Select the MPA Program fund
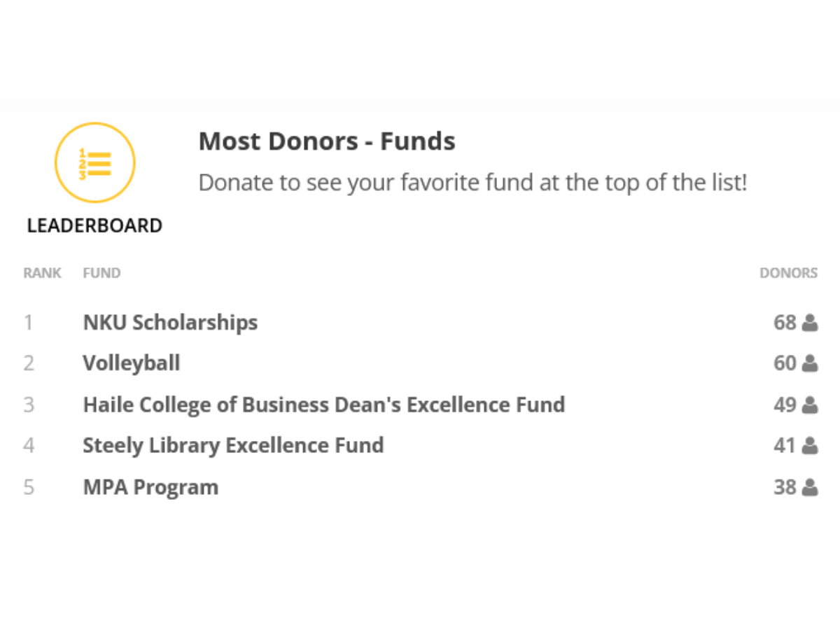Image resolution: width=840 pixels, height=630 pixels. 150,487
